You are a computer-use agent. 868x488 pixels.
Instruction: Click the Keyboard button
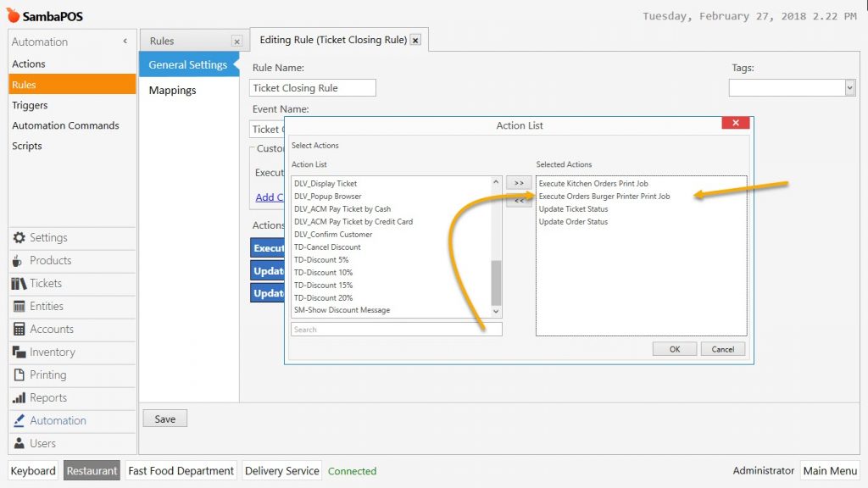tap(33, 471)
